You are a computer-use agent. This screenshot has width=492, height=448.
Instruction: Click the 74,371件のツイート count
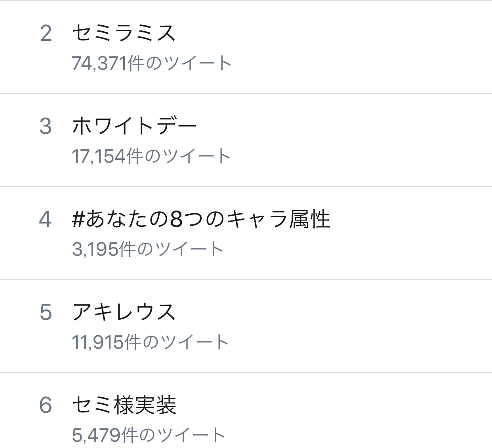[151, 63]
